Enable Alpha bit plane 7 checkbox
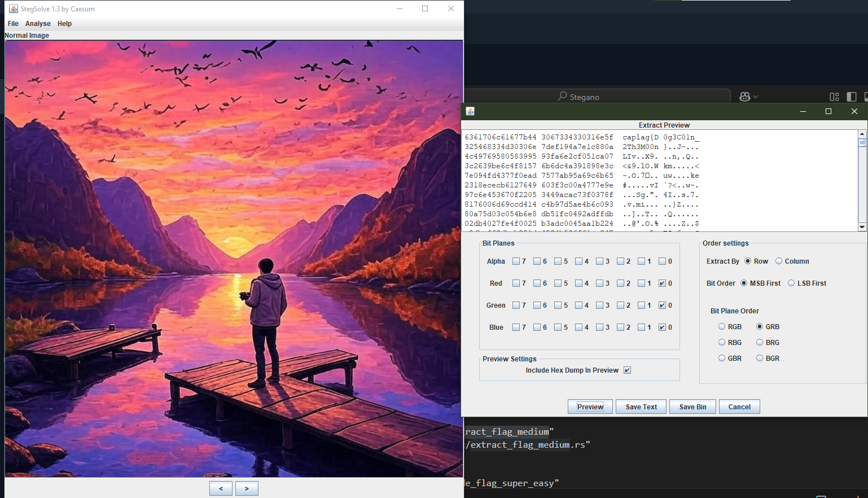The height and width of the screenshot is (498, 868). [x=516, y=261]
